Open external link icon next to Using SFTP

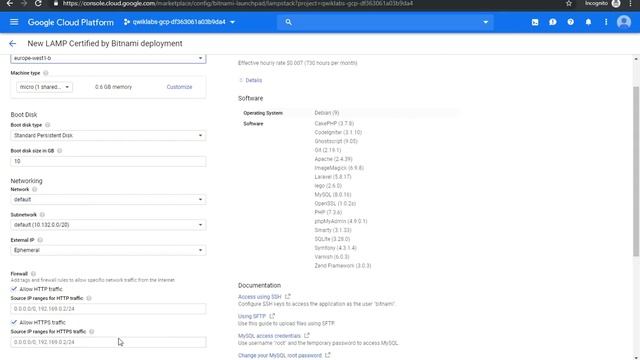click(x=272, y=316)
